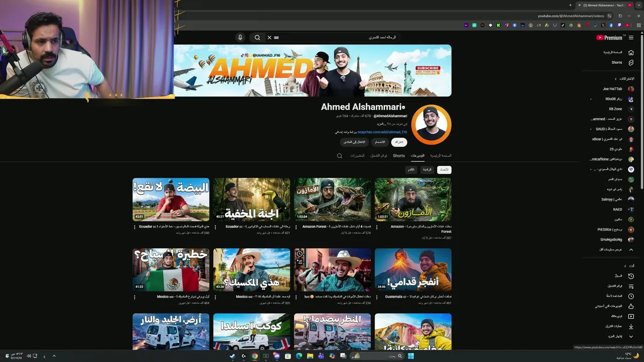Screen dimensions: 644x362
Task: Open the Playlists icon in the sidebar
Action: coord(631,286)
